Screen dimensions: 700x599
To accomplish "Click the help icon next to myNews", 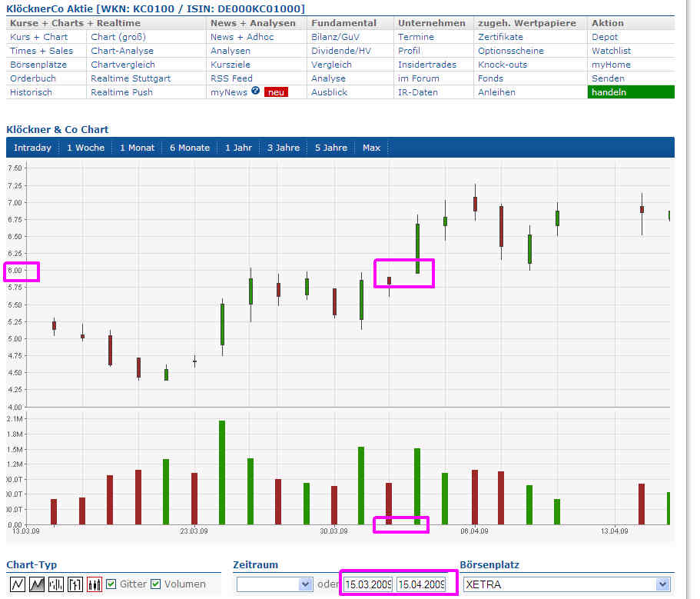I will click(x=255, y=91).
